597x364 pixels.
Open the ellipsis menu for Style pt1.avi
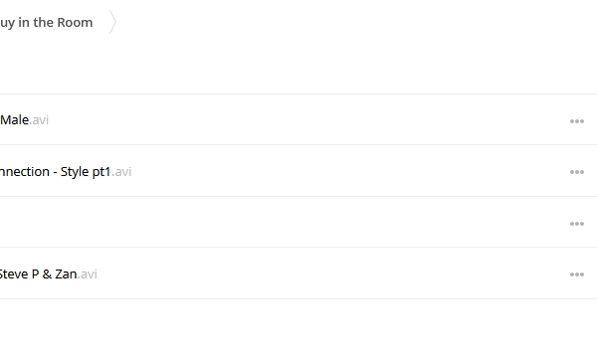coord(577,172)
